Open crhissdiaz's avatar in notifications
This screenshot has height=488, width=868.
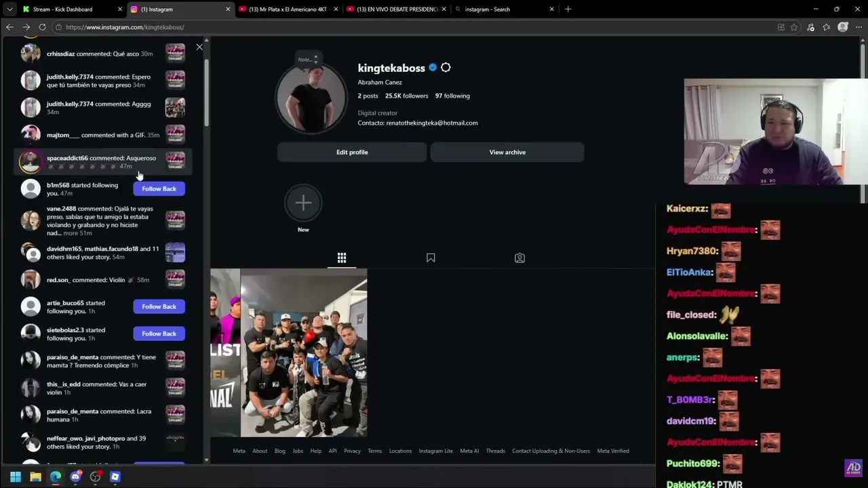tap(31, 53)
